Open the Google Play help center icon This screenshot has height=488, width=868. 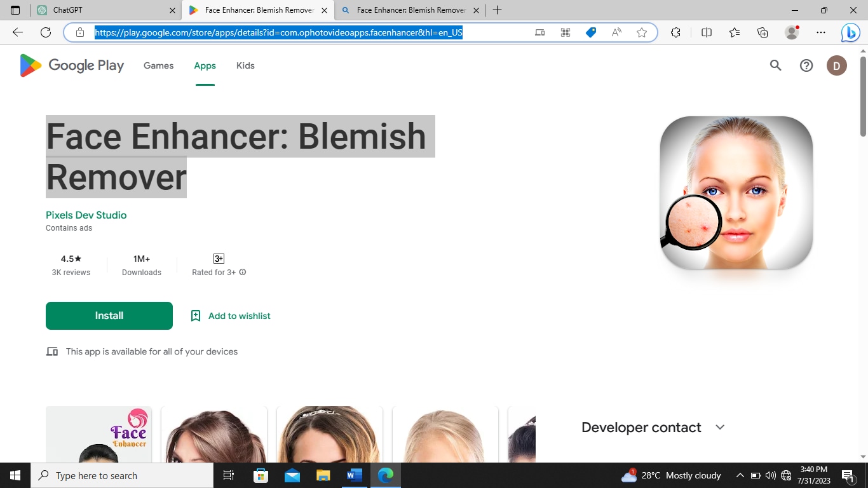(x=806, y=65)
